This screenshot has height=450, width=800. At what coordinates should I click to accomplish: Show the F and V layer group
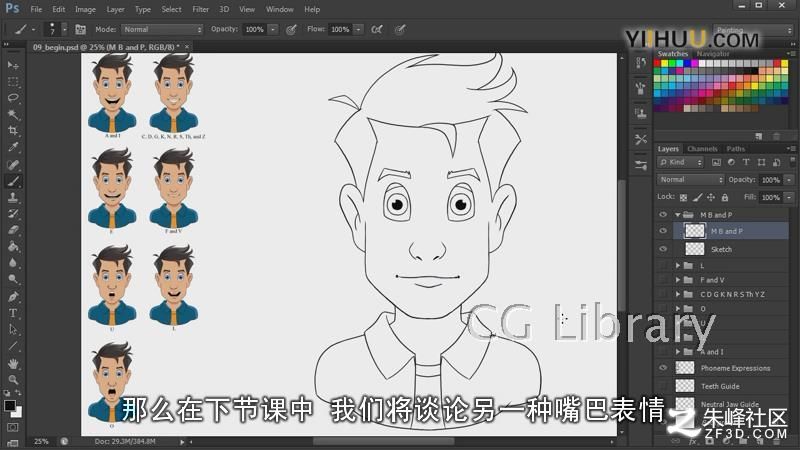pos(663,280)
